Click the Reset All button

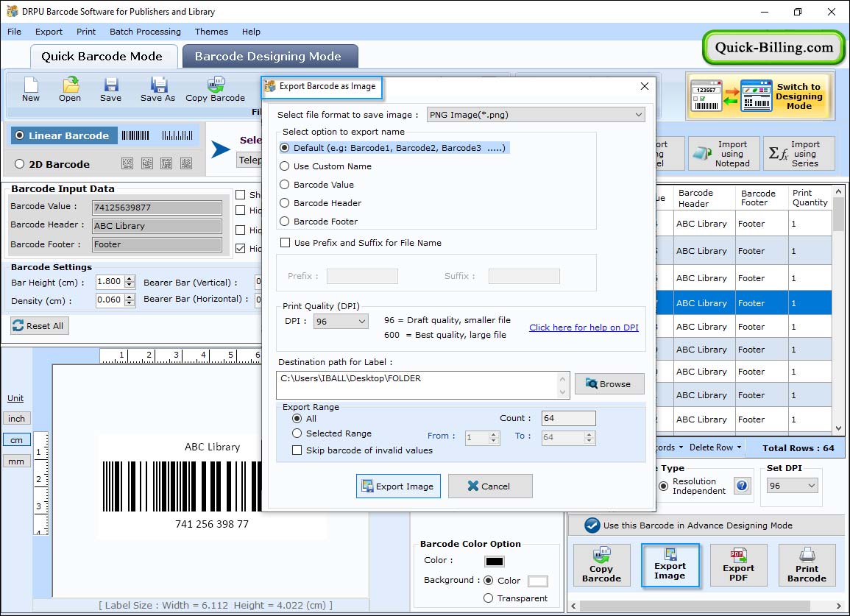pyautogui.click(x=40, y=326)
